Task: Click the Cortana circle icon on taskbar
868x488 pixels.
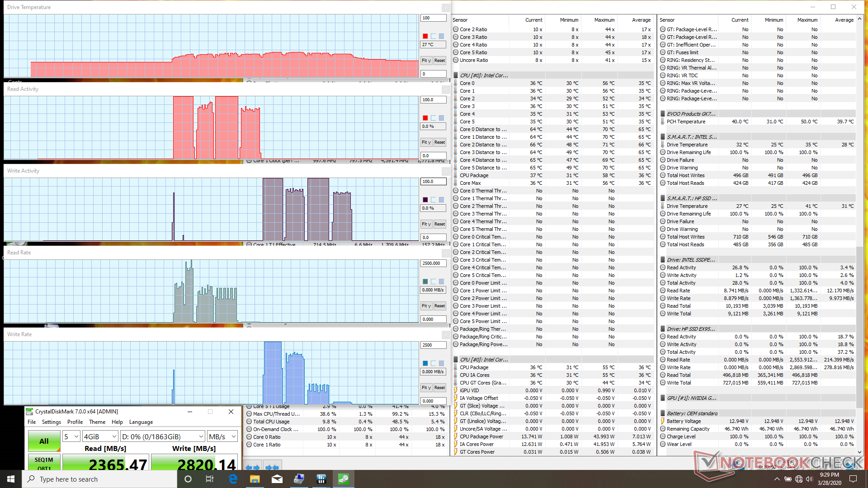Action: (188, 479)
